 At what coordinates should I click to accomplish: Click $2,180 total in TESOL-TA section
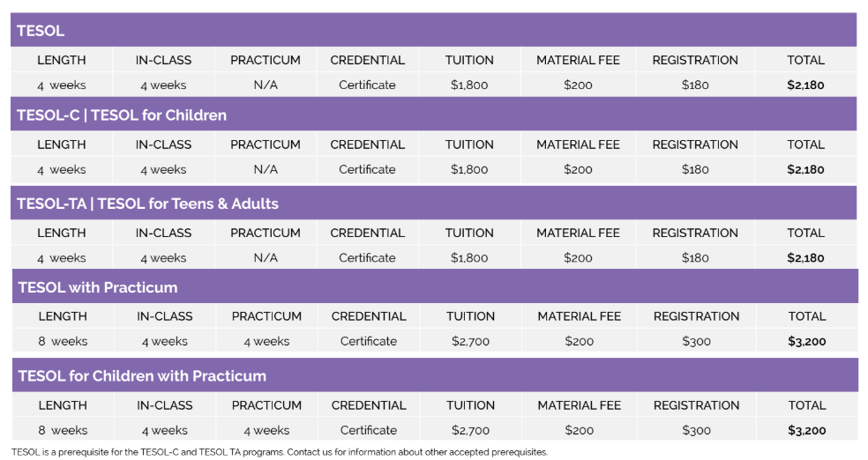click(805, 257)
